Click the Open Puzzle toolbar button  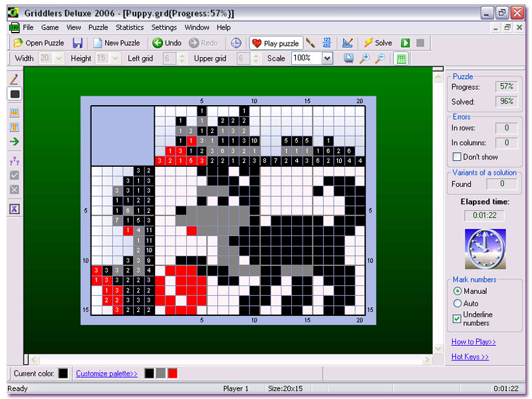click(x=39, y=43)
